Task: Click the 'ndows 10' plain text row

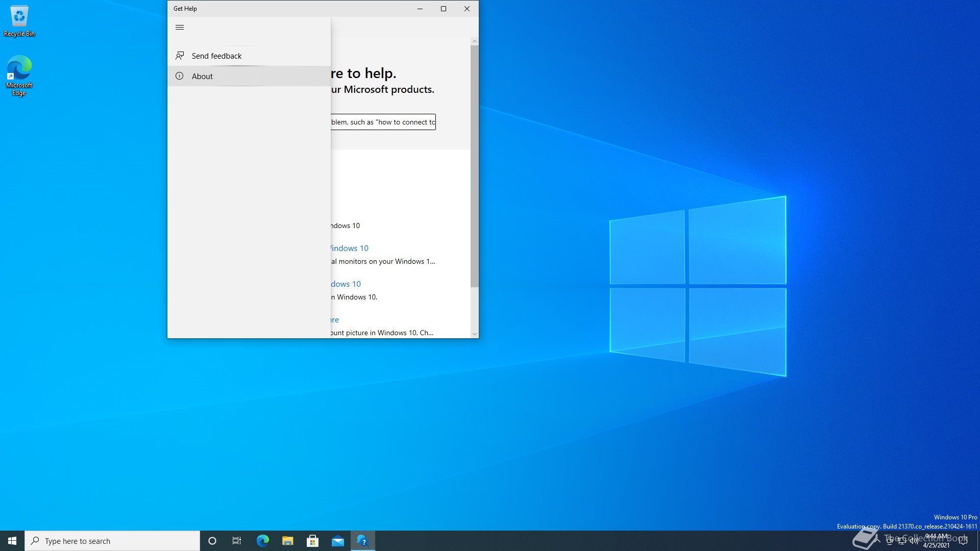Action: 346,226
